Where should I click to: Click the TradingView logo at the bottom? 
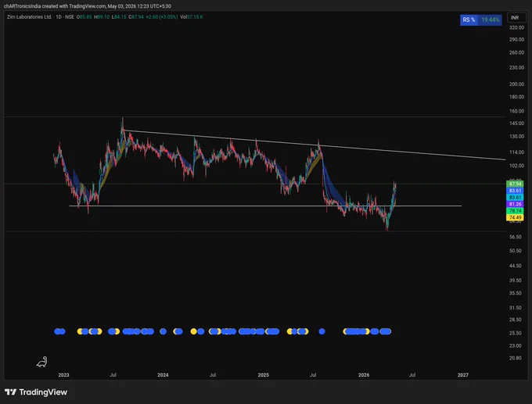(x=36, y=392)
